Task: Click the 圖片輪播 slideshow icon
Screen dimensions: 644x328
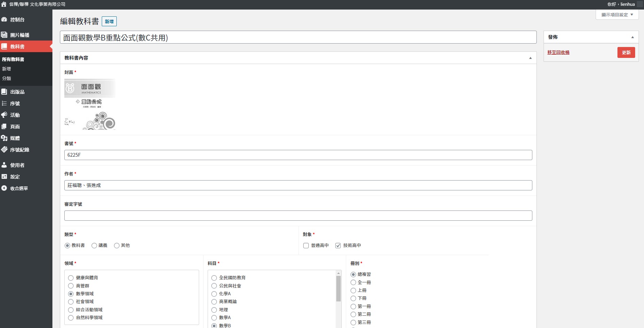Action: [x=4, y=35]
